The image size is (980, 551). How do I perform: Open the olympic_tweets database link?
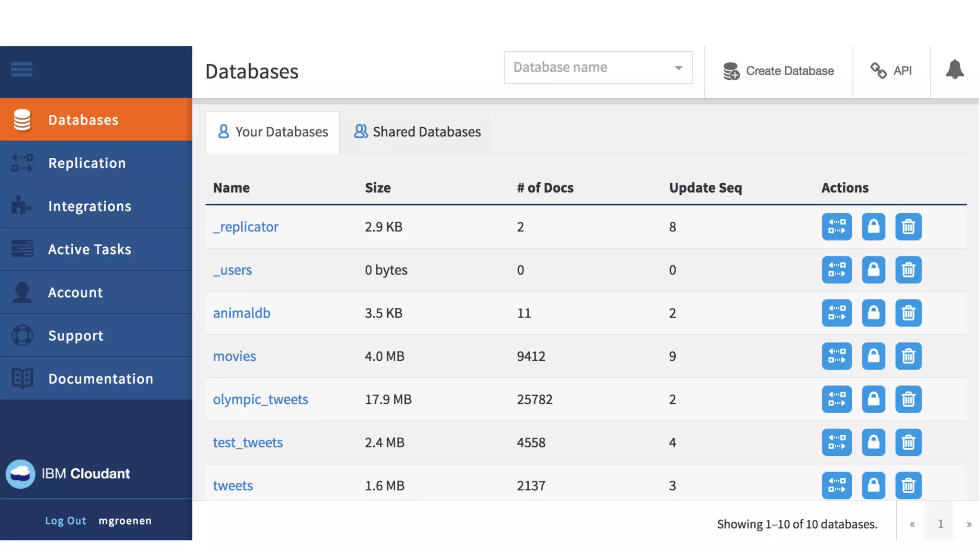(260, 399)
